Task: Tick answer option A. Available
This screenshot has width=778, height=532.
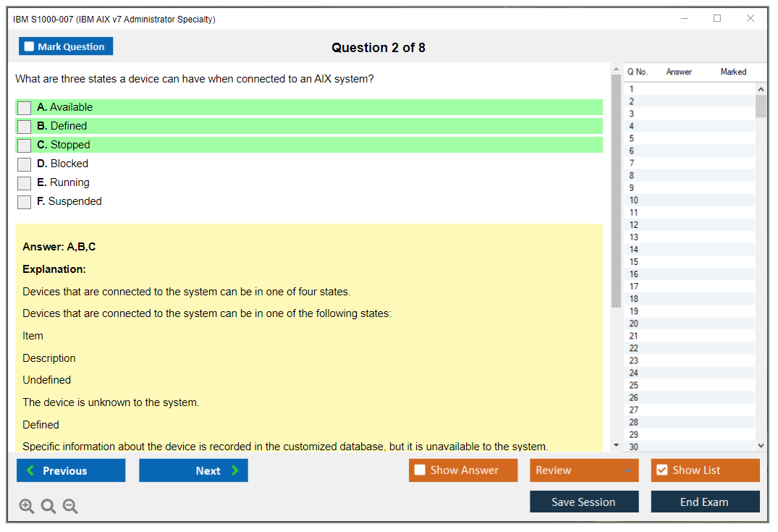Action: click(x=25, y=108)
